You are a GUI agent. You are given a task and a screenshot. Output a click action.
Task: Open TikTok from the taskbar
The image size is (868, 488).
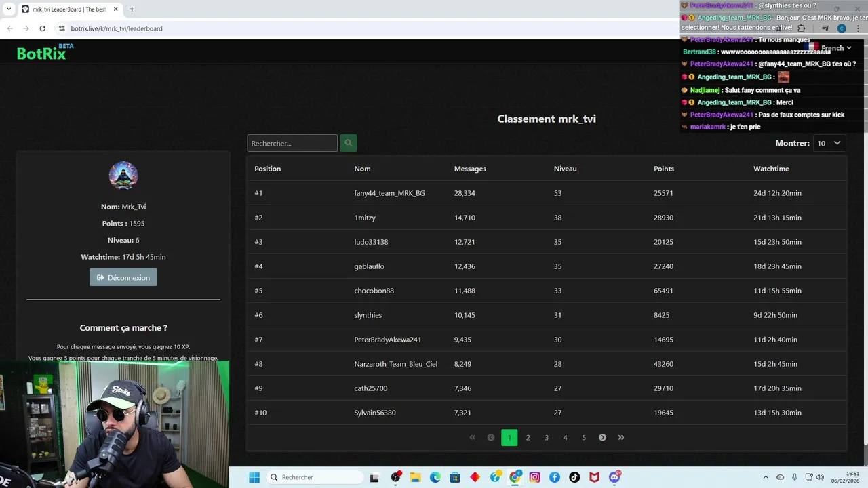pos(574,477)
